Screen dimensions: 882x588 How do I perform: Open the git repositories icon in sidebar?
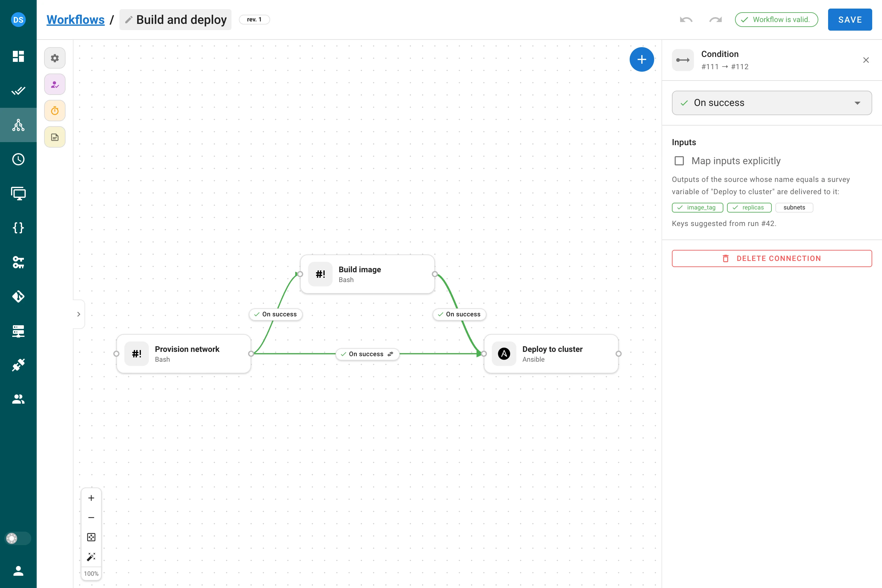pyautogui.click(x=18, y=296)
